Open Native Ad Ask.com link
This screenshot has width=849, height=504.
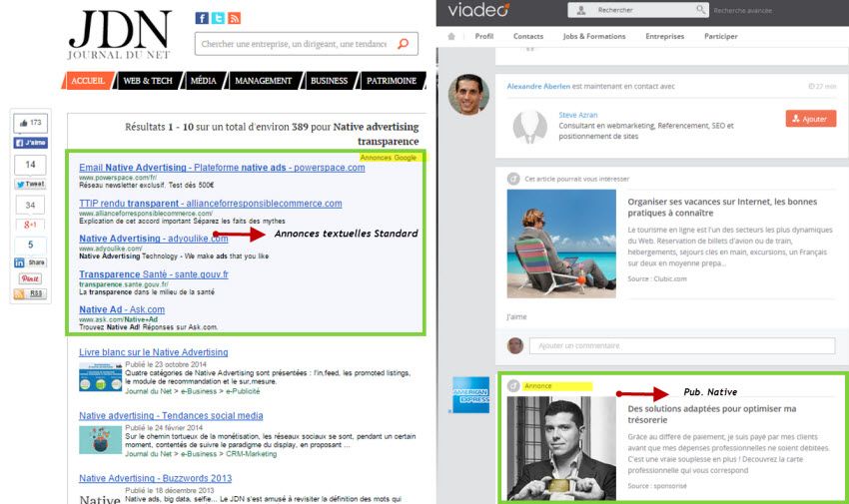[x=122, y=309]
